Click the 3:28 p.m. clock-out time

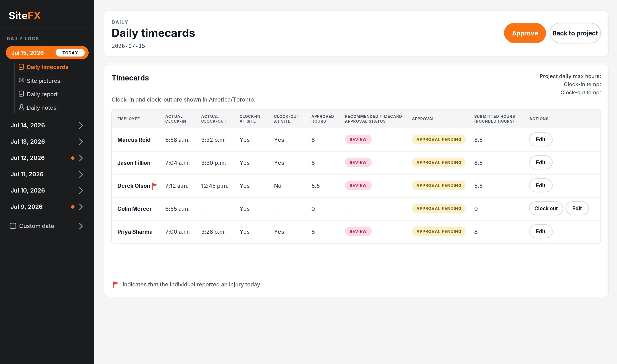[x=213, y=232]
